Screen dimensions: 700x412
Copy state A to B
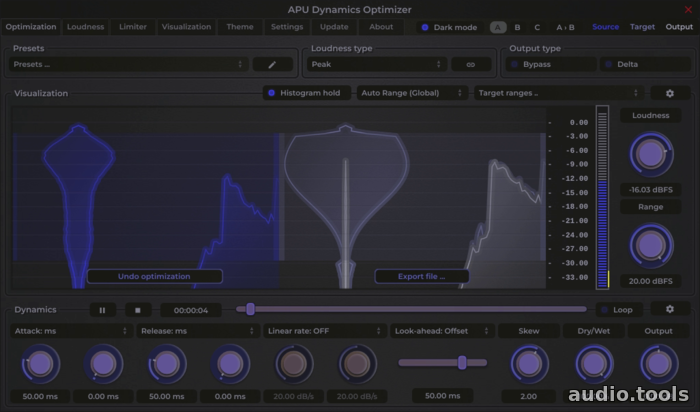(565, 27)
